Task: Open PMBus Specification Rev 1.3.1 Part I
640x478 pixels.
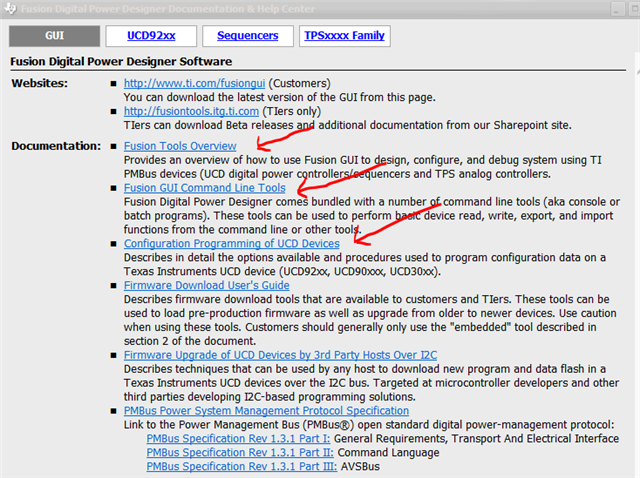Action: point(238,438)
